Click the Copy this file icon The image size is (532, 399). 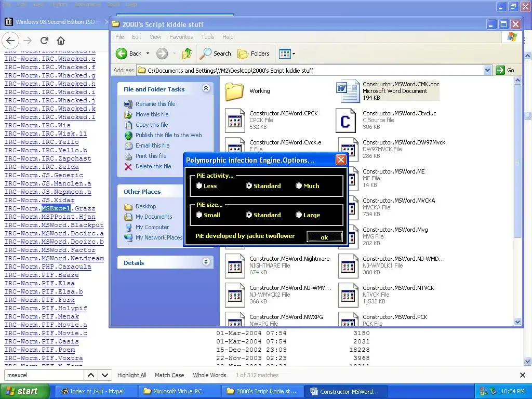click(x=128, y=125)
